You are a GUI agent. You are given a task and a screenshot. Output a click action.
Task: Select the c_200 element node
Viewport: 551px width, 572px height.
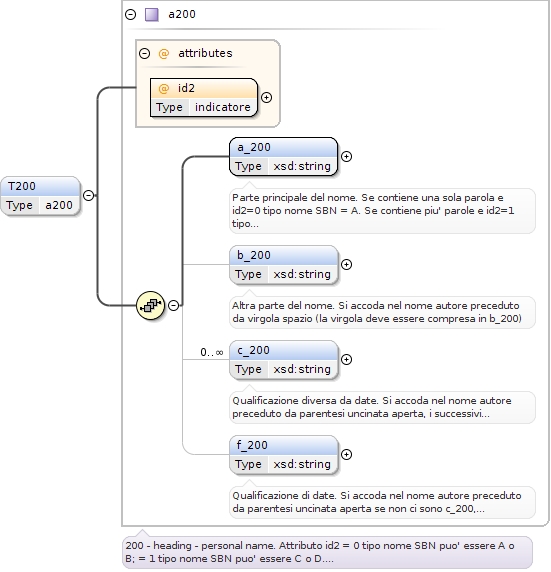[x=284, y=360]
